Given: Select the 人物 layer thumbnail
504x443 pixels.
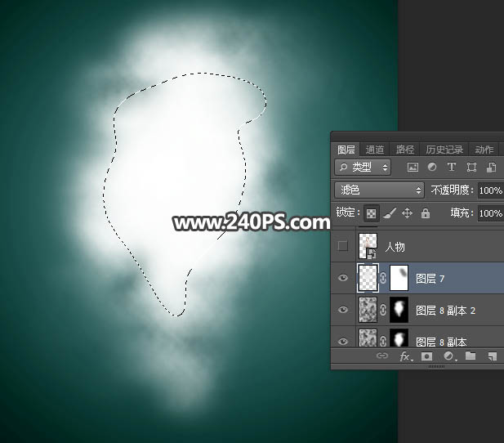Looking at the screenshot, I should pos(368,246).
